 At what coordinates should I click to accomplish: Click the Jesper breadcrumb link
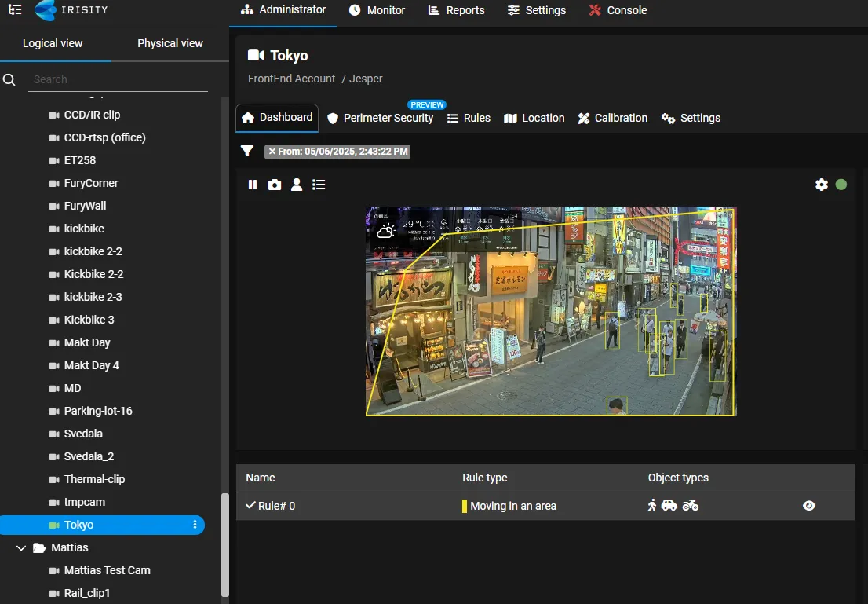[366, 79]
